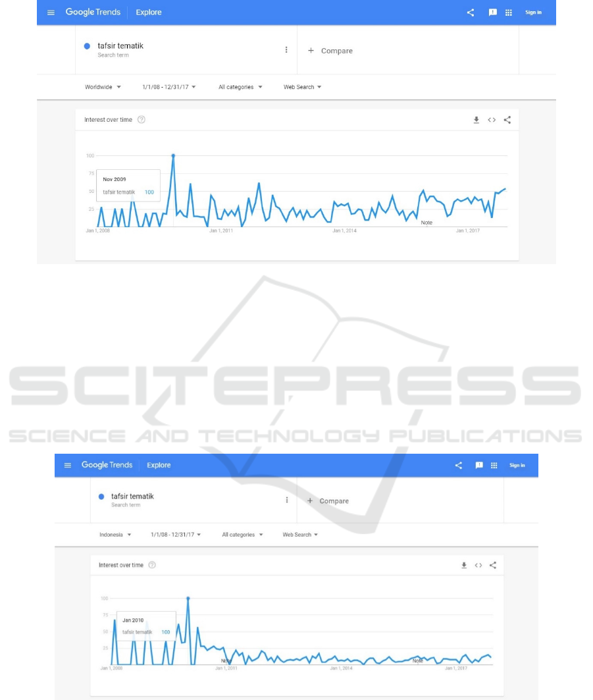
Task: Expand the Worldwide region dropdown
Action: pyautogui.click(x=103, y=87)
